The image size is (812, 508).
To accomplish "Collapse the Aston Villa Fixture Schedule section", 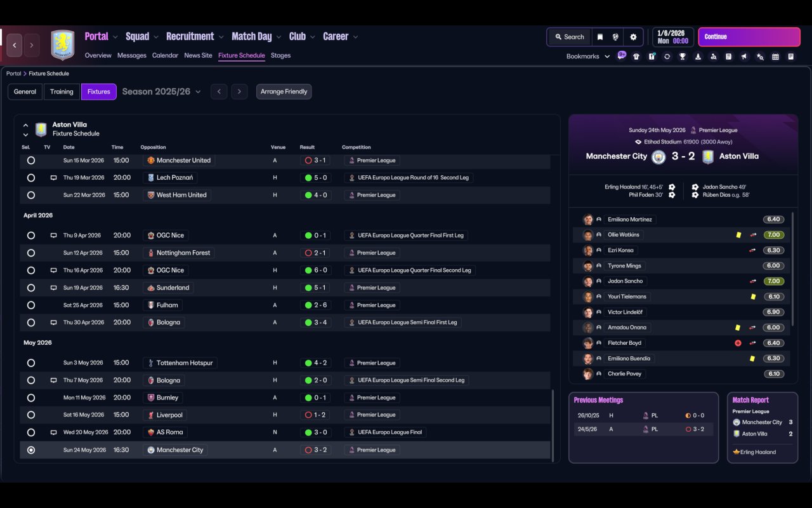I will [26, 125].
